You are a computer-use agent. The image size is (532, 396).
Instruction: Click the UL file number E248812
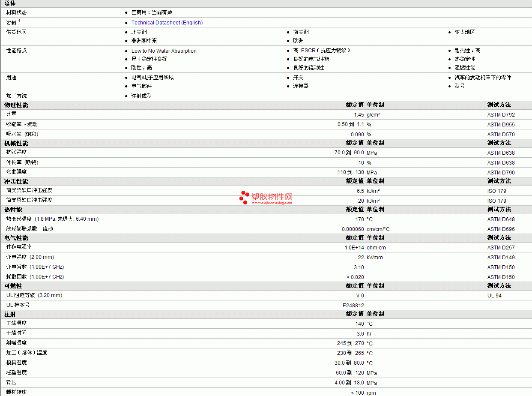(x=353, y=306)
